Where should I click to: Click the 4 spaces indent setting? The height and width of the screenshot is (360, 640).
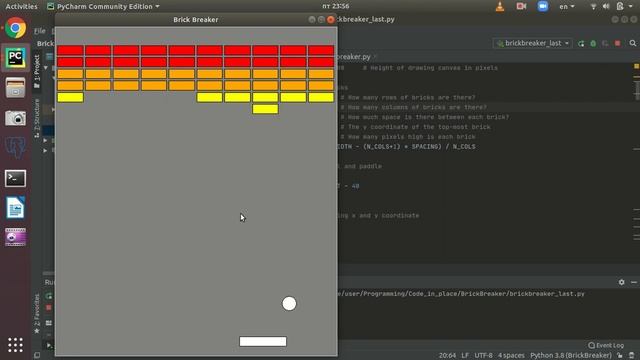tap(511, 356)
